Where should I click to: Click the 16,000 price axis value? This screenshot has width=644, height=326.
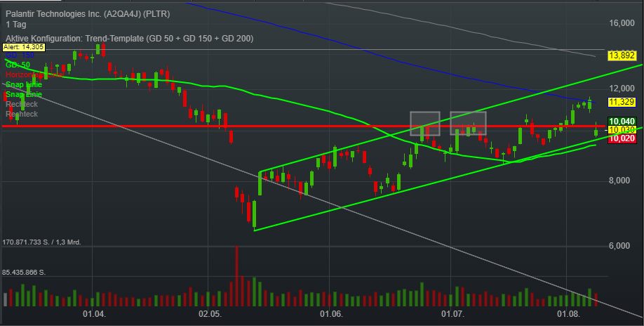pos(622,23)
